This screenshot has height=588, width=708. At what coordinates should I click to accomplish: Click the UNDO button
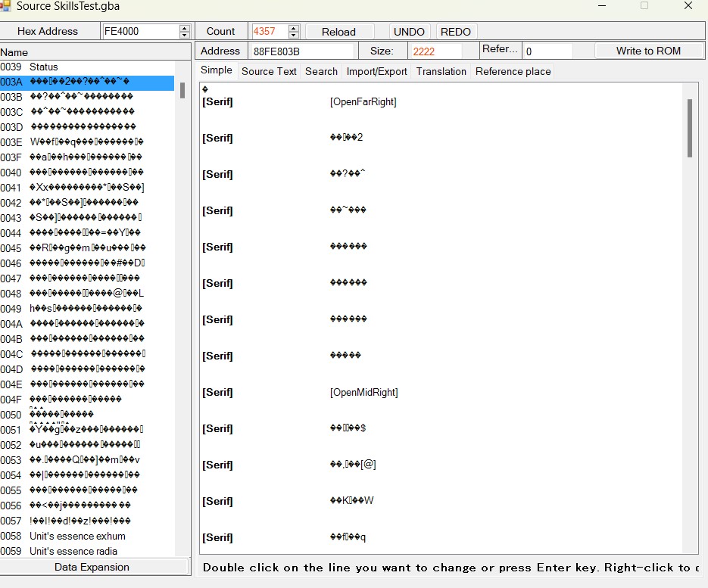[x=409, y=32]
